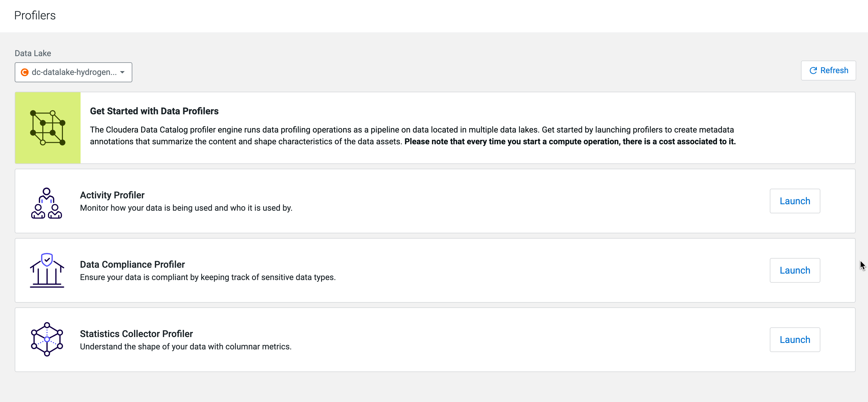Viewport: 868px width, 402px height.
Task: Click the Data Compliance shield building icon
Action: pyautogui.click(x=47, y=270)
